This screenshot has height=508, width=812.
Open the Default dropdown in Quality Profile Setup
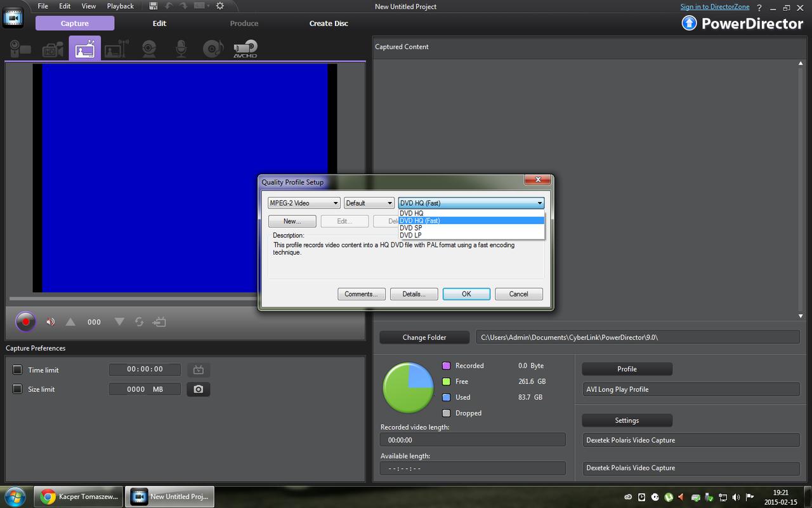point(369,203)
